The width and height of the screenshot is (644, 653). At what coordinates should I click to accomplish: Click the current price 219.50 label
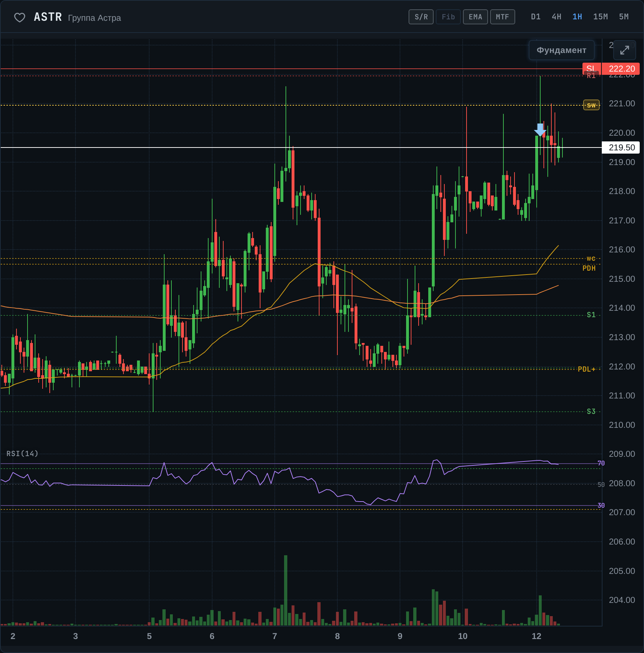[x=621, y=147]
